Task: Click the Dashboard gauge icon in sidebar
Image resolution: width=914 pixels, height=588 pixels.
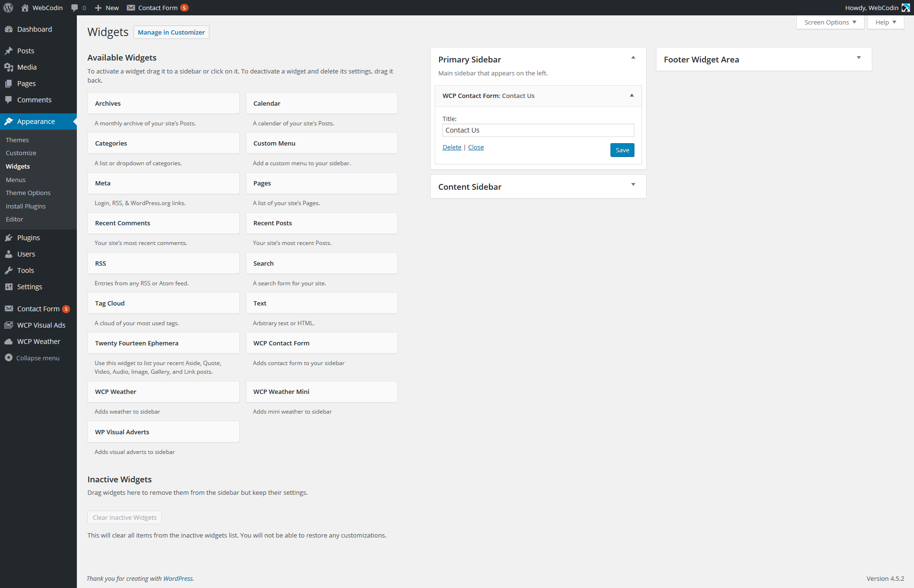Action: [x=9, y=29]
